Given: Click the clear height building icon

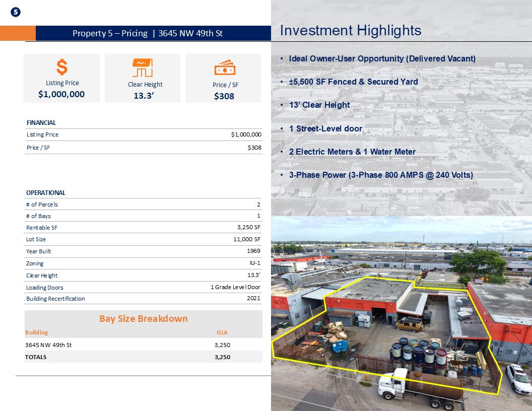Looking at the screenshot, I should tap(143, 68).
